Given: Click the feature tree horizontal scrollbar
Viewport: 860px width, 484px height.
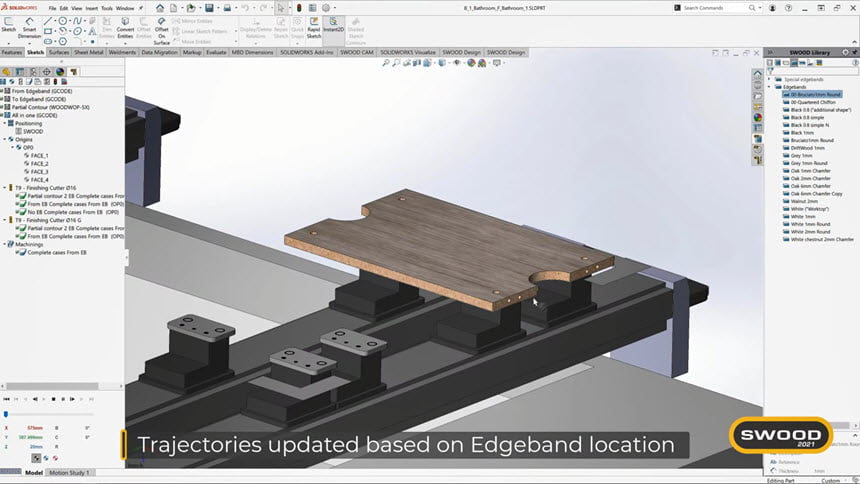Looking at the screenshot, I should click(52, 386).
